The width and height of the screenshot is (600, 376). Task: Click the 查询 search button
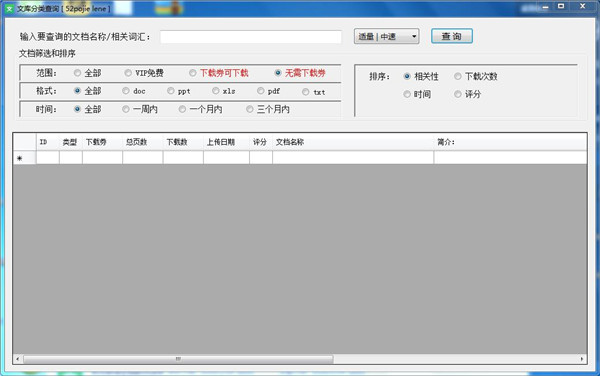click(452, 36)
